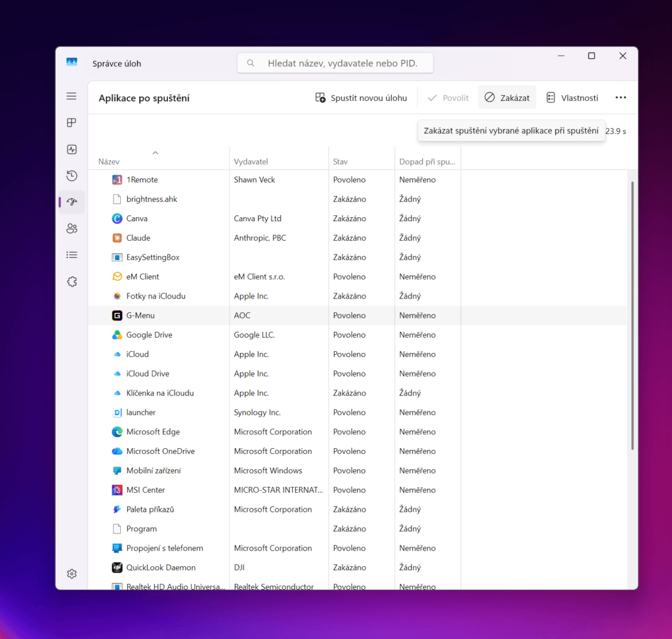Click the Canva app icon
The image size is (672, 639).
pos(117,218)
